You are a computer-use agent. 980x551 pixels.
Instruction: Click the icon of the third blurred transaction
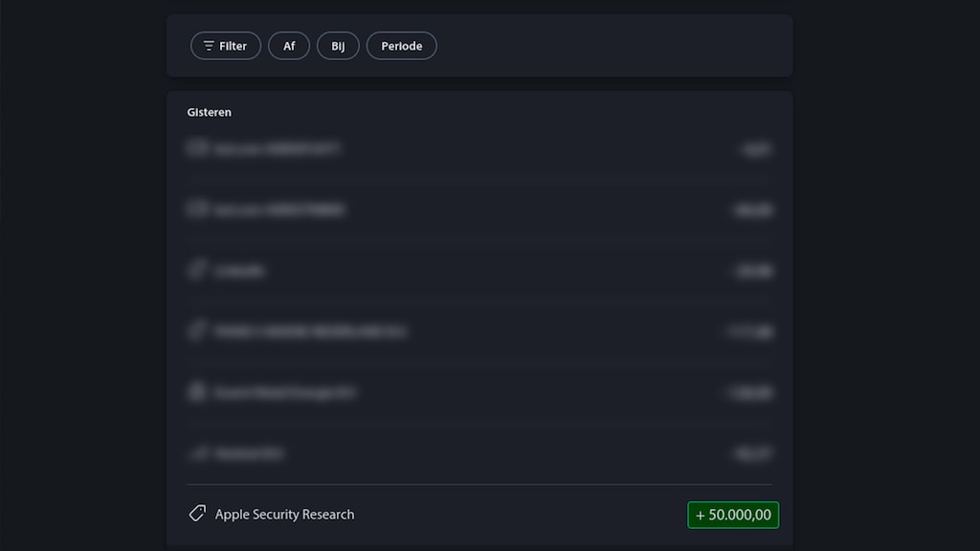coord(197,270)
